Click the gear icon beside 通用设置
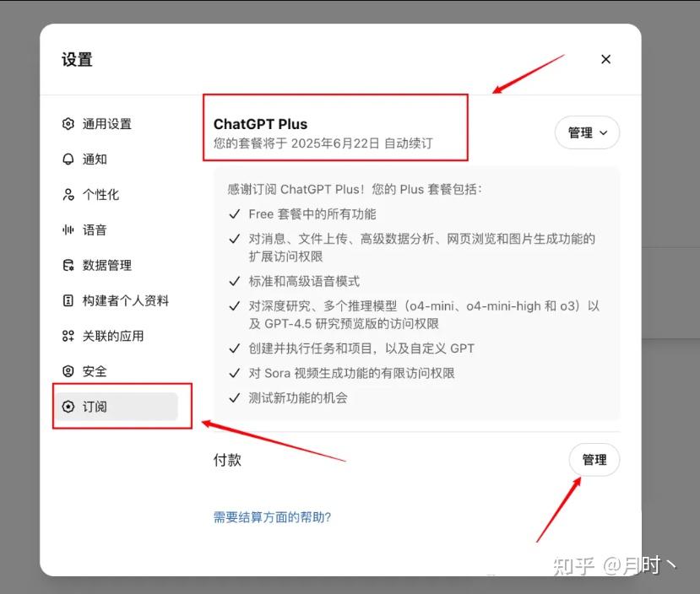 tap(68, 123)
